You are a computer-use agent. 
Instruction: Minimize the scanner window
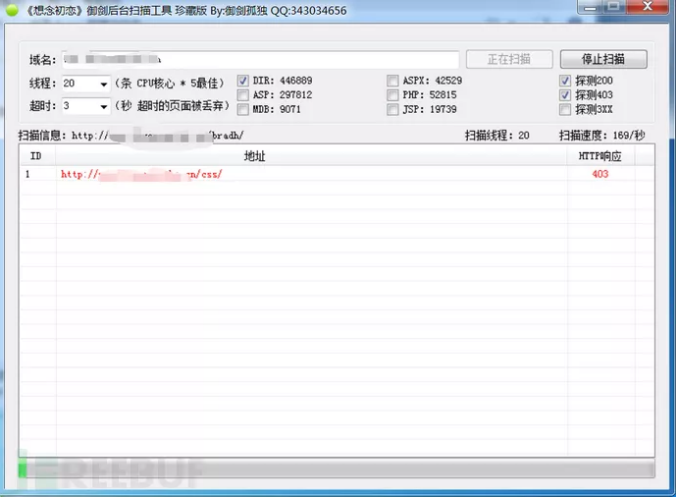pyautogui.click(x=590, y=7)
